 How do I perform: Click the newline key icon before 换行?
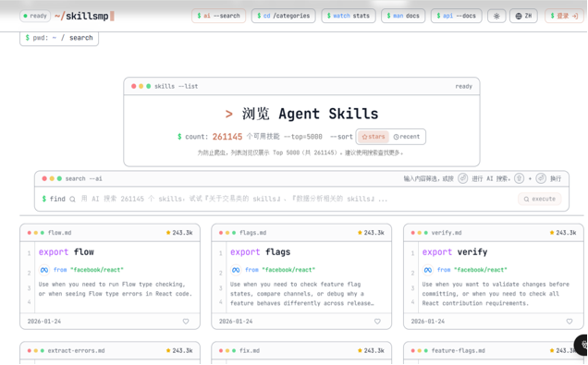point(541,178)
